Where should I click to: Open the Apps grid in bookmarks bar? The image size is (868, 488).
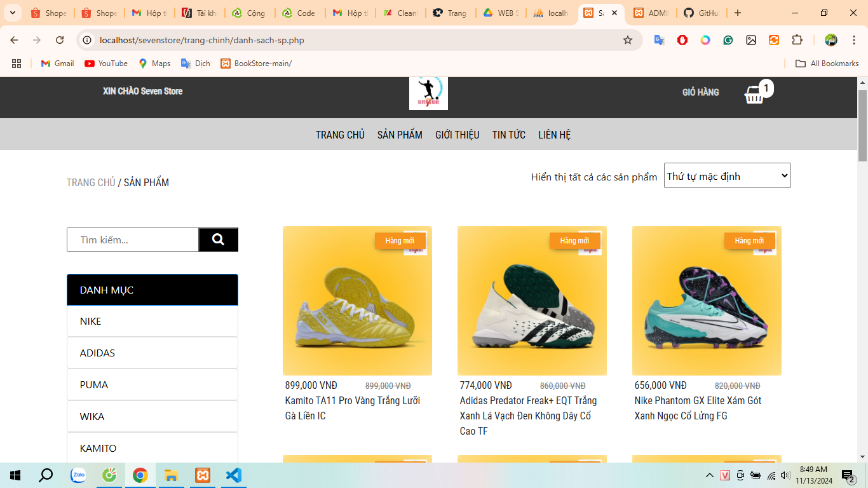[17, 64]
